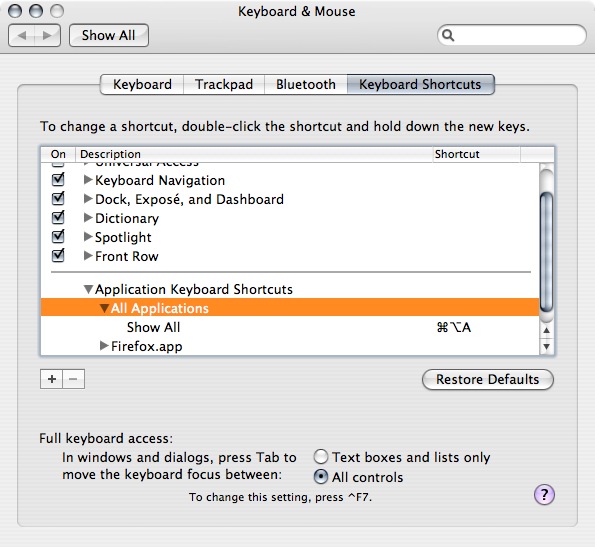Collapse Application Keyboard Shortcuts section
The image size is (595, 547).
[x=88, y=289]
